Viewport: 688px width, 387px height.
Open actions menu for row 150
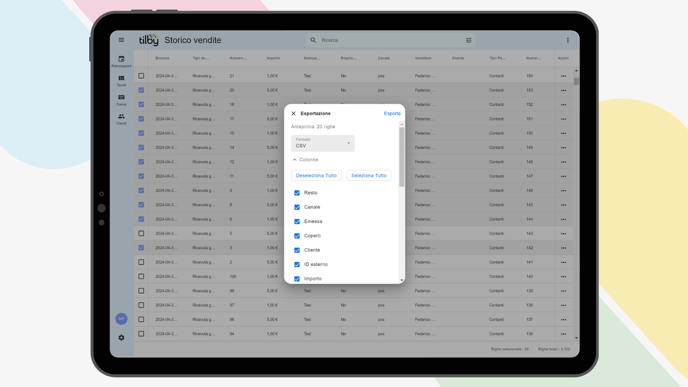pyautogui.click(x=563, y=133)
